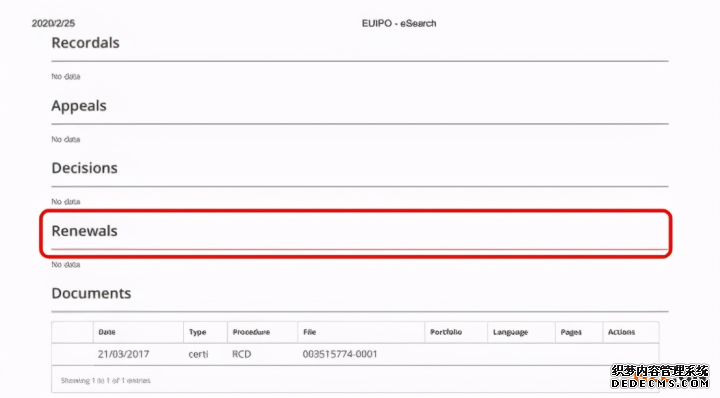
Task: Click the EUIPO - eSearch page title
Action: coord(399,23)
